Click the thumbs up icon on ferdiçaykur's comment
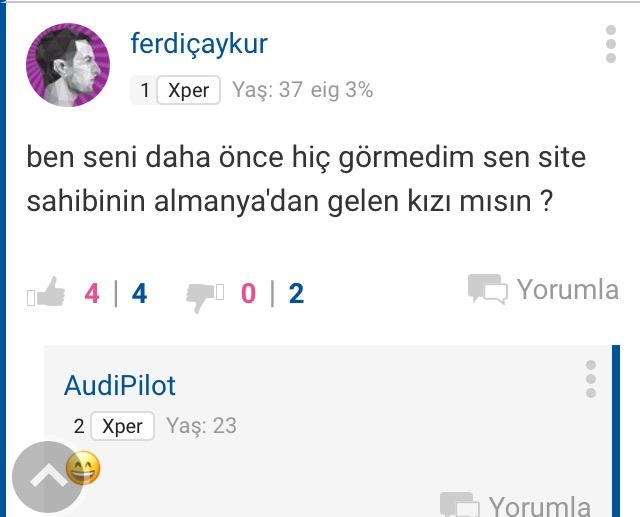Screen dimensions: 640x517 (x=50, y=291)
